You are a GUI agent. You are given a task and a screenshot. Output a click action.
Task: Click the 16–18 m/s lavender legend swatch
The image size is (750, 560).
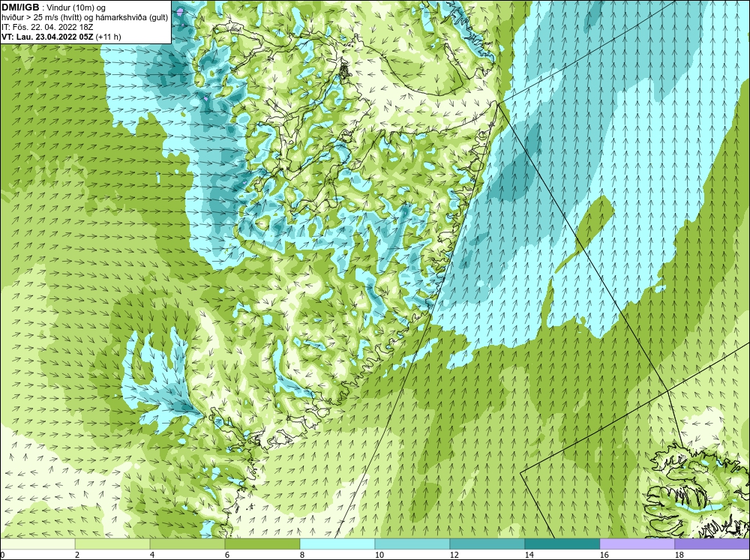pyautogui.click(x=637, y=544)
